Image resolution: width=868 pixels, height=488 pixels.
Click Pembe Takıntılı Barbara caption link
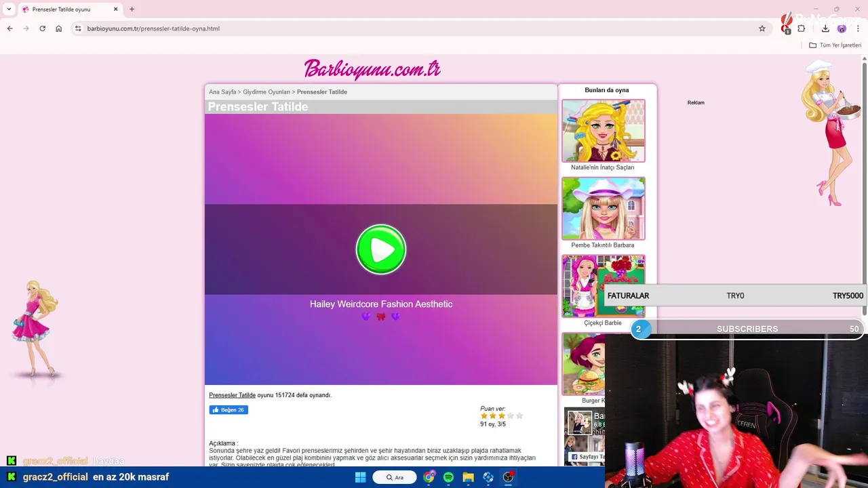point(603,245)
